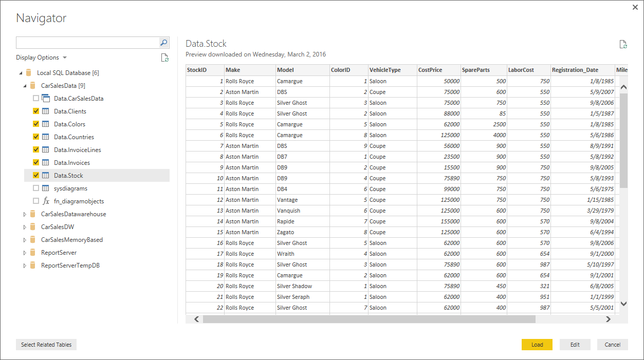644x360 pixels.
Task: Click the CostPrice column header
Action: (x=439, y=70)
